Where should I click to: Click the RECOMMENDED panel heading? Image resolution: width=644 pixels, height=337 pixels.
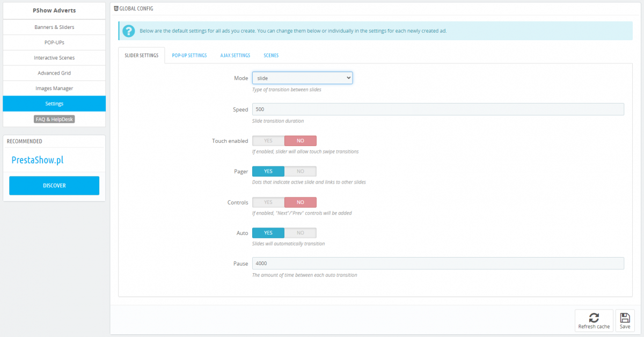24,141
